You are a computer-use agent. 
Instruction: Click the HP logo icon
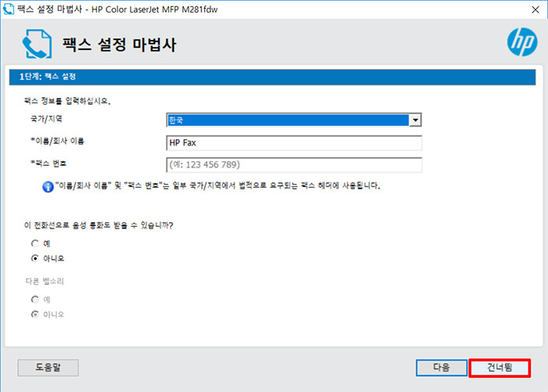point(522,42)
